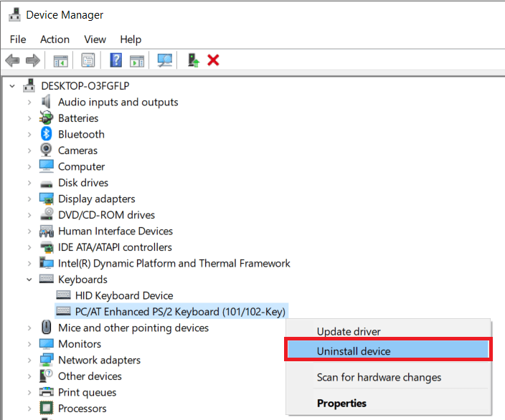The height and width of the screenshot is (420, 505).
Task: Open the View menu
Action: (x=95, y=39)
